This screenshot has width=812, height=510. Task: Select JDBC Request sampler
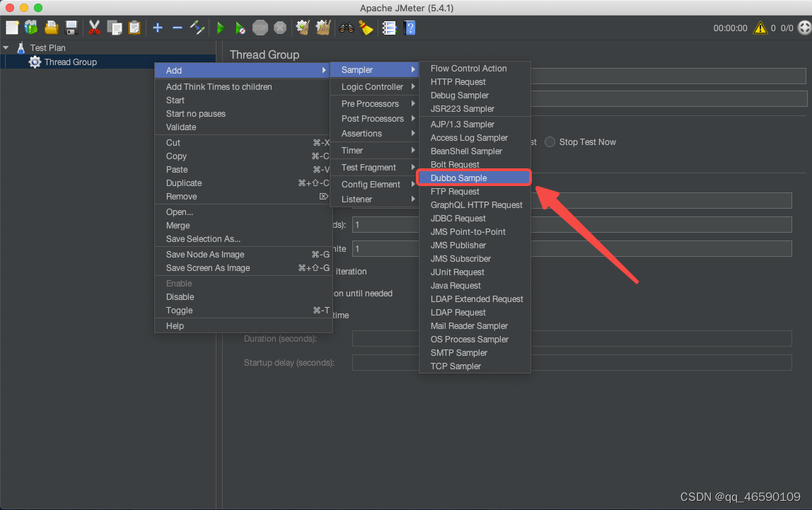click(x=475, y=219)
